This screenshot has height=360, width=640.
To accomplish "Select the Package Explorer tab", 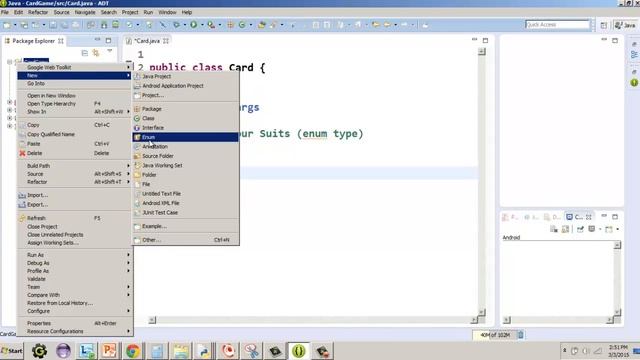I will click(x=34, y=41).
